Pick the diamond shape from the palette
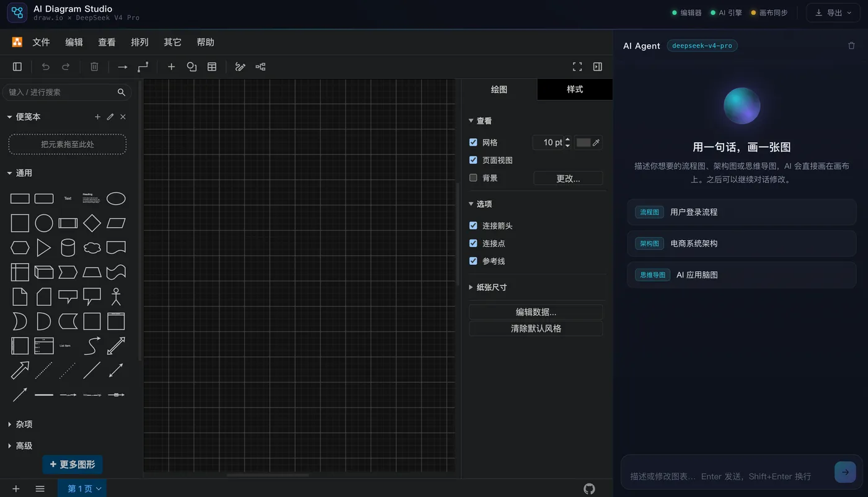868x497 pixels. pos(92,223)
